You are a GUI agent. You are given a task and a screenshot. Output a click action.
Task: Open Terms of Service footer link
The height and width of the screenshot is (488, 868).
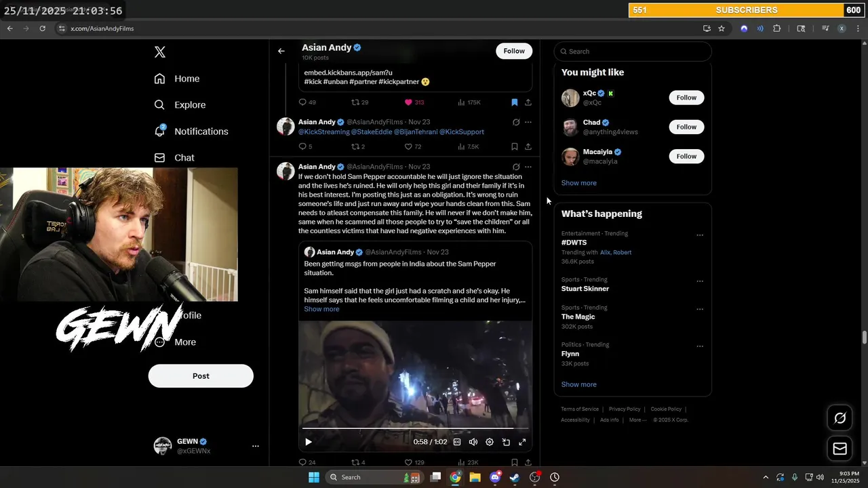pyautogui.click(x=580, y=409)
